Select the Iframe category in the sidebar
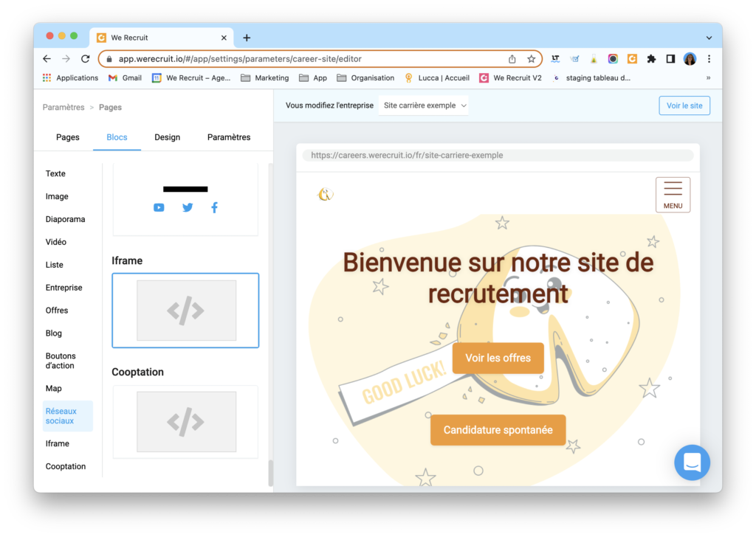756x537 pixels. point(58,443)
